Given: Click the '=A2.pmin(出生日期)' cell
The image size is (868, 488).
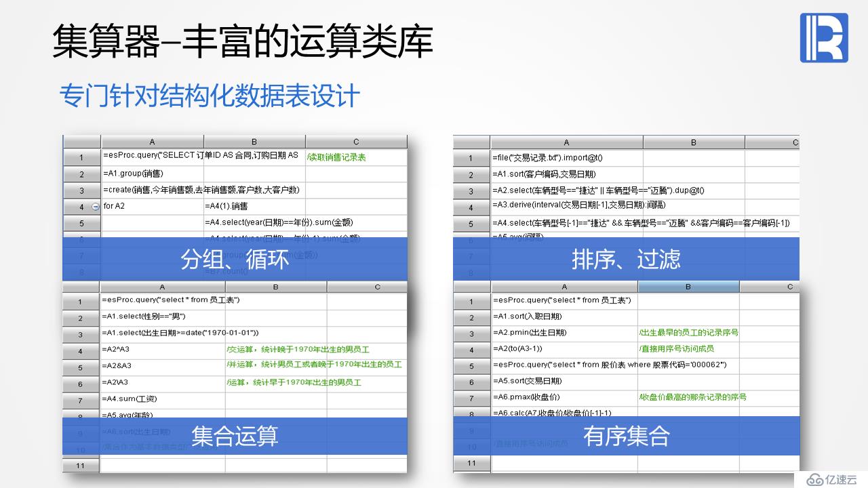Looking at the screenshot, I should (564, 333).
